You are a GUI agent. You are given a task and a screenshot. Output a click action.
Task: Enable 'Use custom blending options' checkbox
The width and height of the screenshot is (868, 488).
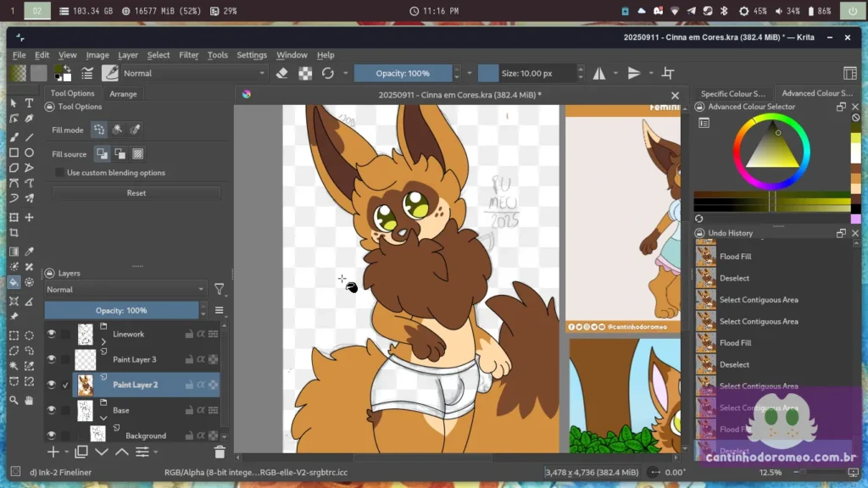coord(59,173)
